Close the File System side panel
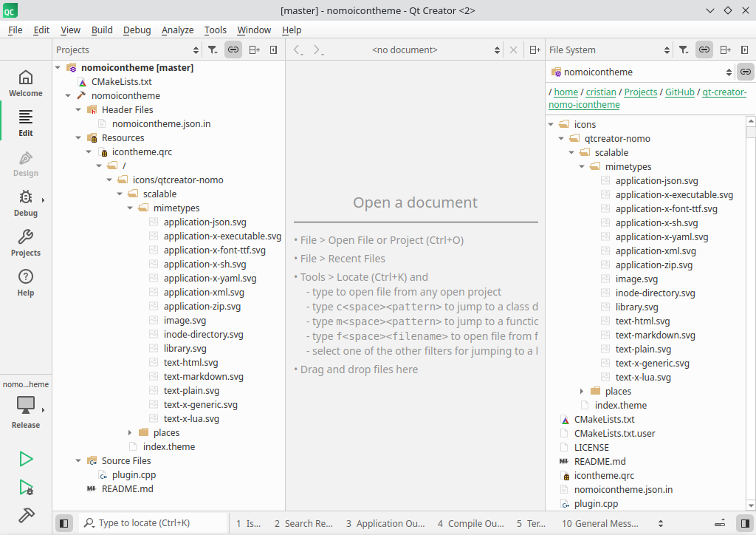The image size is (756, 535). point(745,50)
